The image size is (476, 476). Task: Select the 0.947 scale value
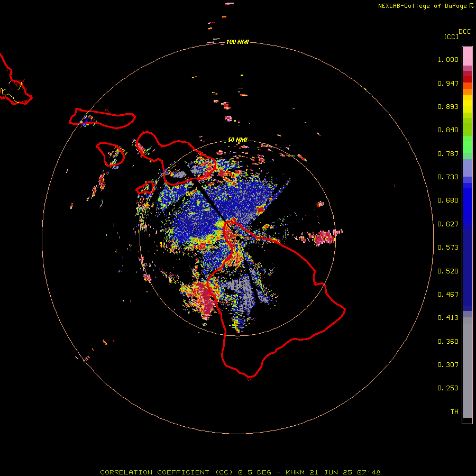pos(448,83)
